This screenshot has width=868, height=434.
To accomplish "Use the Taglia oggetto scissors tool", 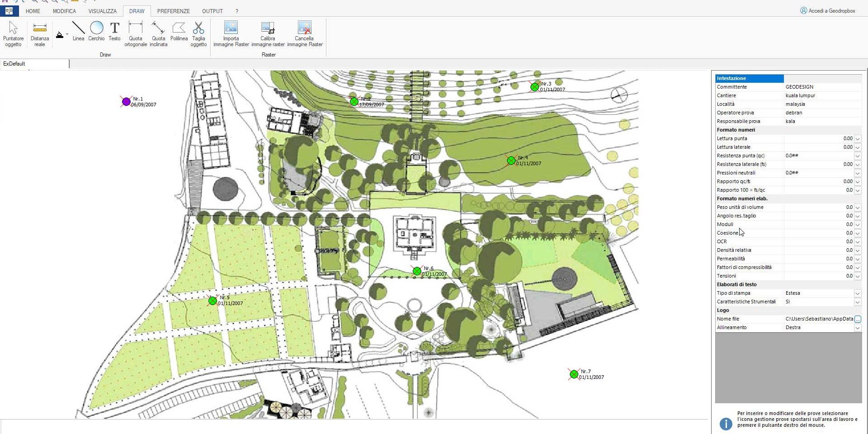I will 198,34.
